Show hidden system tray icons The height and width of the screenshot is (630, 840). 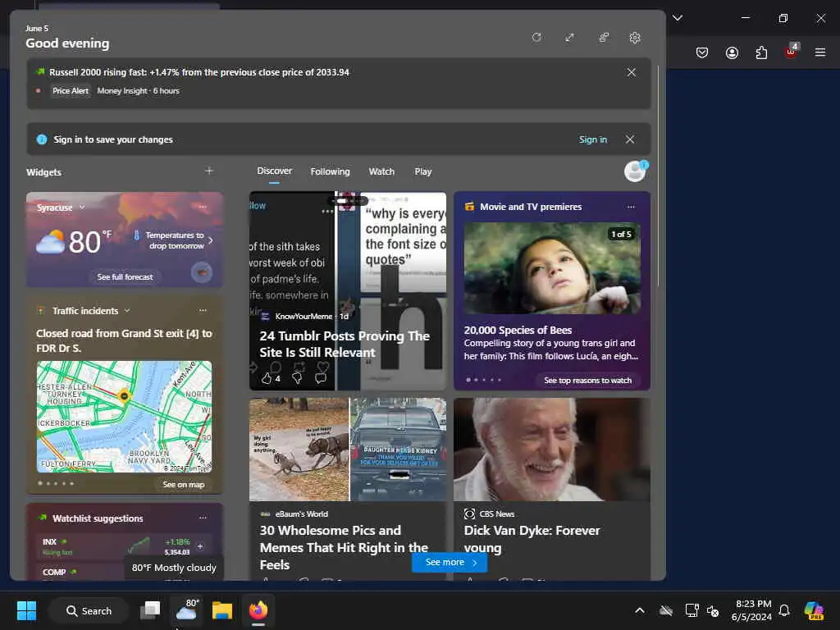click(x=640, y=610)
